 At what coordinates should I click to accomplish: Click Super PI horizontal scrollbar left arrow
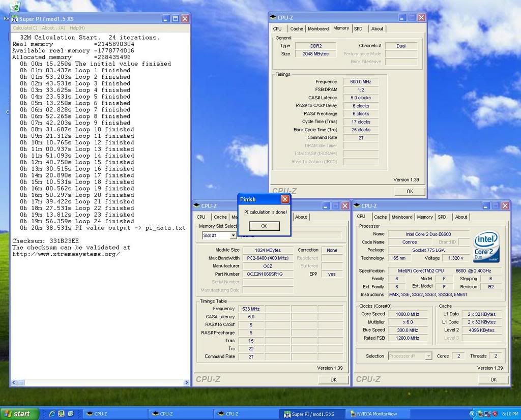pyautogui.click(x=14, y=382)
